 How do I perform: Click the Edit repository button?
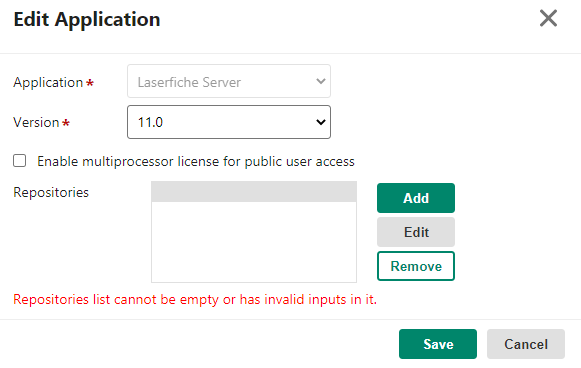click(x=416, y=232)
